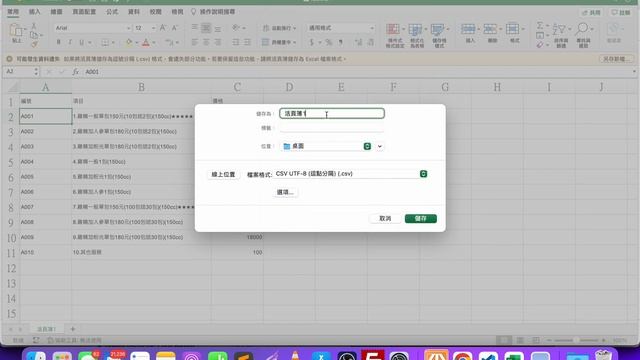This screenshot has width=640, height=360.
Task: Click the Paste clipboard icon
Action: pyautogui.click(x=16, y=31)
